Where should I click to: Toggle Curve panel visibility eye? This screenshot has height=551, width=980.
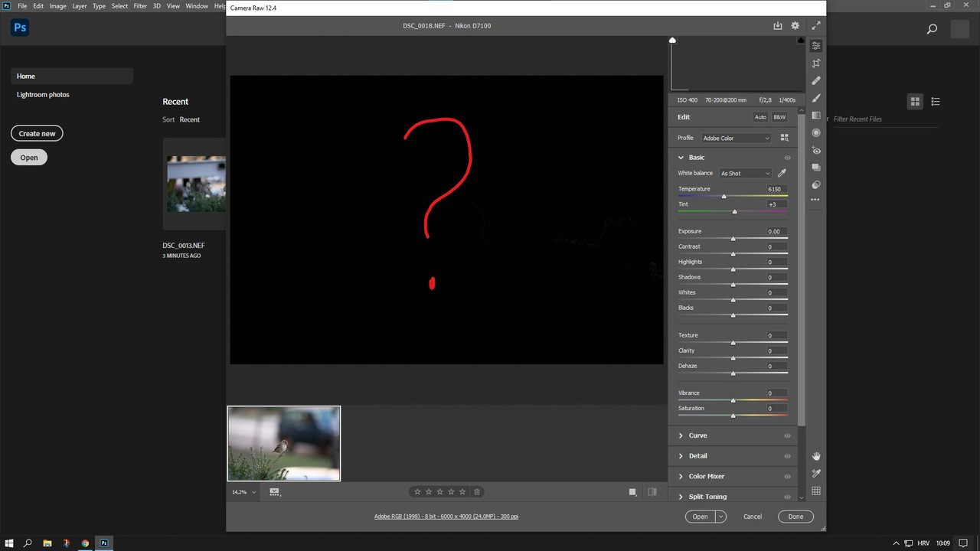(787, 435)
